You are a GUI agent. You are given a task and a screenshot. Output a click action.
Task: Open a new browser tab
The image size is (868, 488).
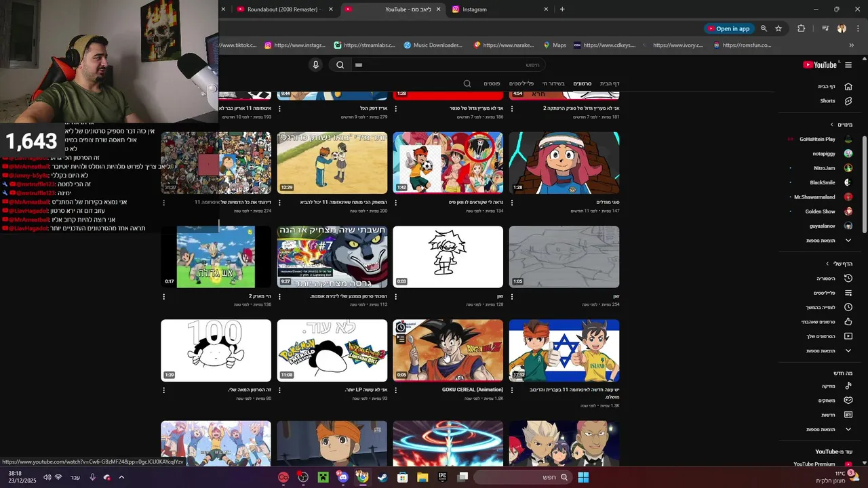point(562,9)
